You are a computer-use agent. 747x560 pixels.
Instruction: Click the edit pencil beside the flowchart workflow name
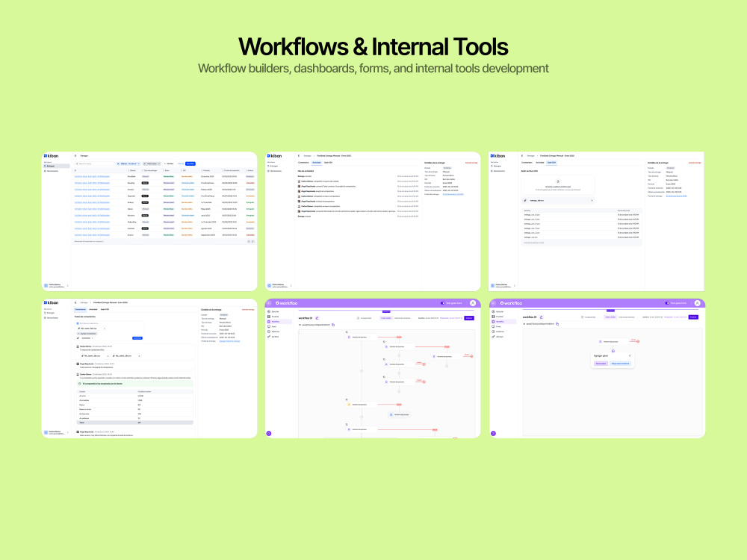317,318
